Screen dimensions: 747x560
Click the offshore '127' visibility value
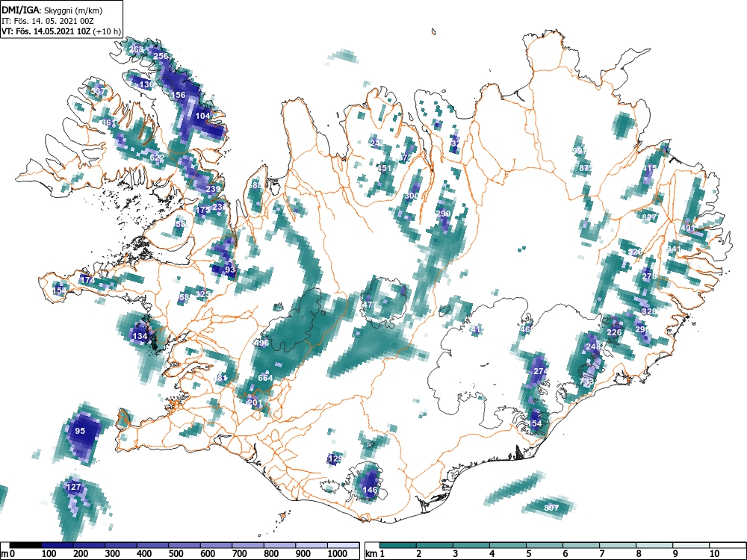pyautogui.click(x=73, y=487)
